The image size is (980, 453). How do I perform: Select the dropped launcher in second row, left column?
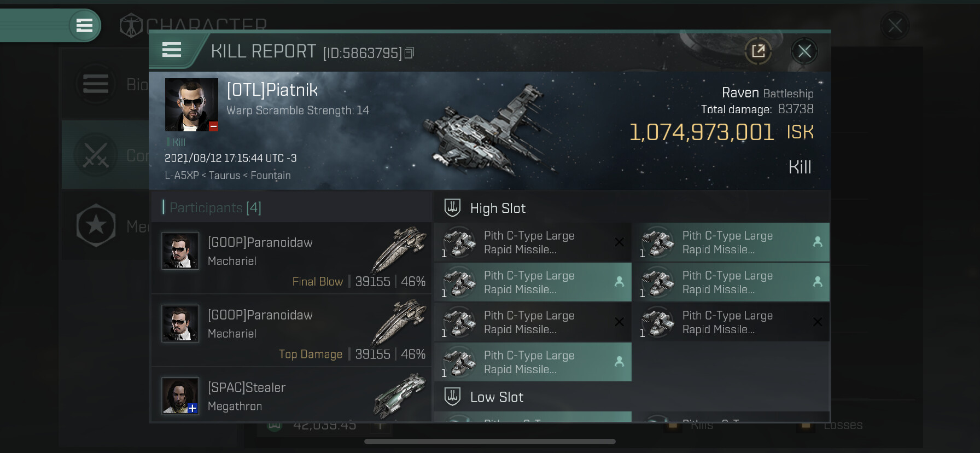533,282
